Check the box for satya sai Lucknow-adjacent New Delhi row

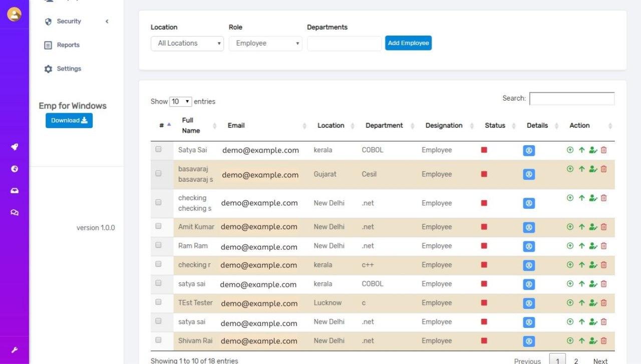[159, 321]
